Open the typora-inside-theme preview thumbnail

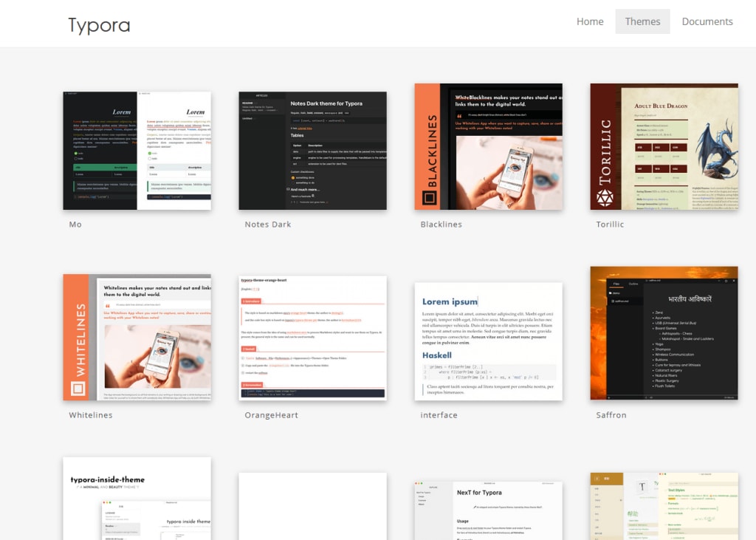(x=137, y=499)
